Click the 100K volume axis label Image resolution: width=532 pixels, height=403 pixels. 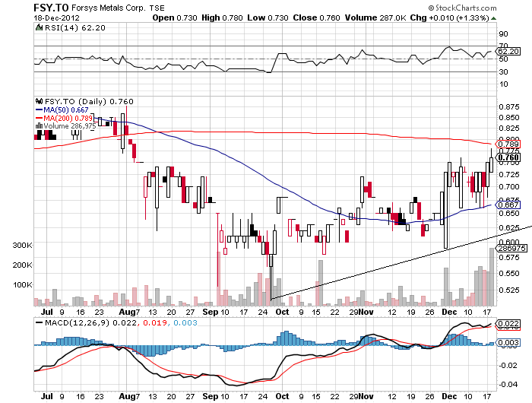[22, 284]
